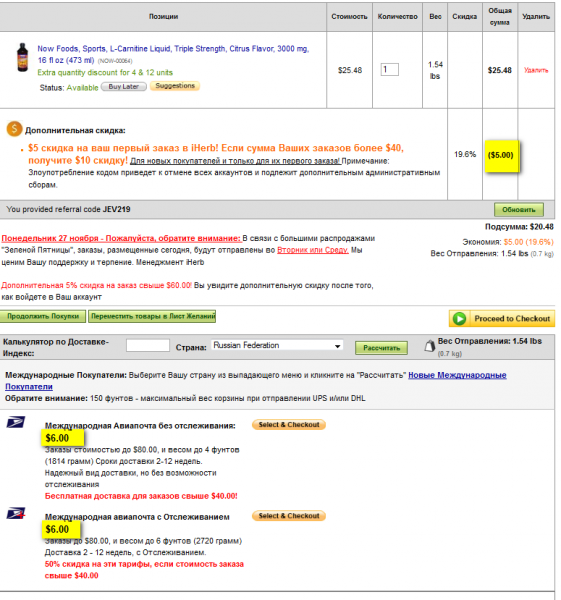Click the red Удалить link to remove the item

tap(536, 70)
